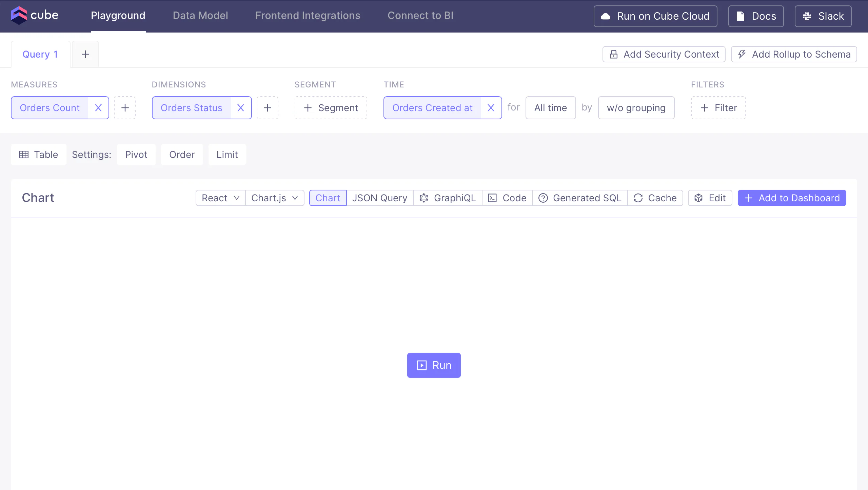Open GraphiQL view
The image size is (868, 490).
coord(448,198)
